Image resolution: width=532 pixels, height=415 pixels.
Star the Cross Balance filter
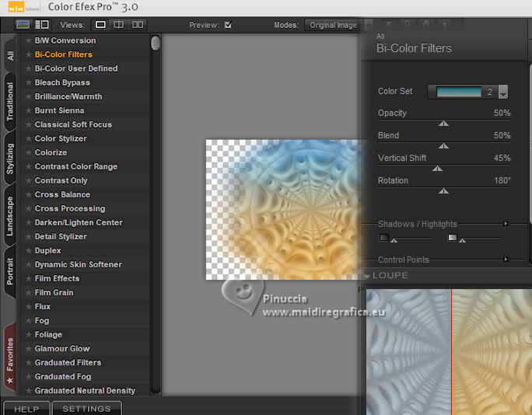(x=29, y=194)
